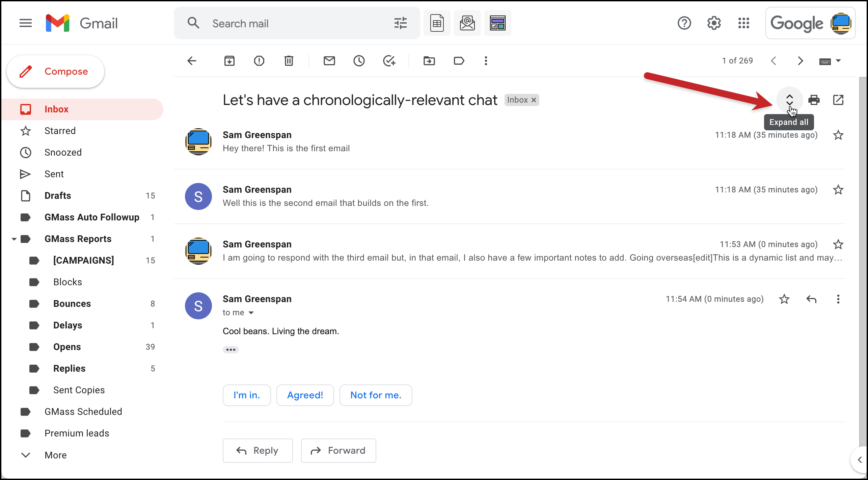The width and height of the screenshot is (868, 480).
Task: Click the Agreed! smart reply button
Action: [x=305, y=395]
